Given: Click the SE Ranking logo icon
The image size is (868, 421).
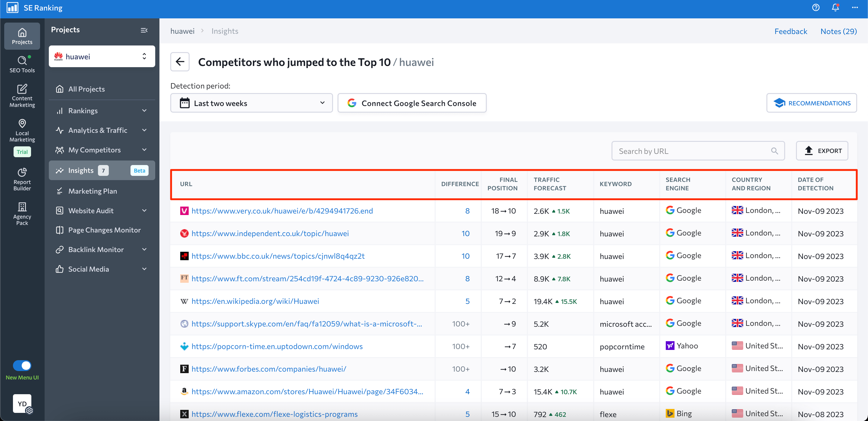Looking at the screenshot, I should (12, 8).
